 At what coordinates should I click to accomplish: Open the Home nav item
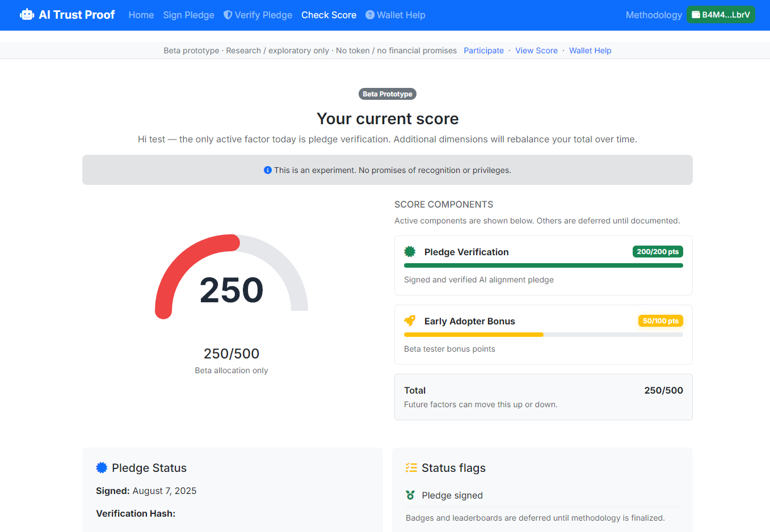(141, 15)
